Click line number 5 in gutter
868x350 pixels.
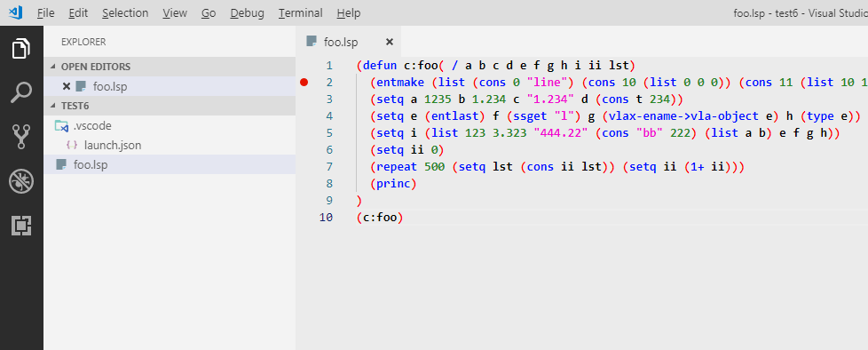[x=329, y=133]
